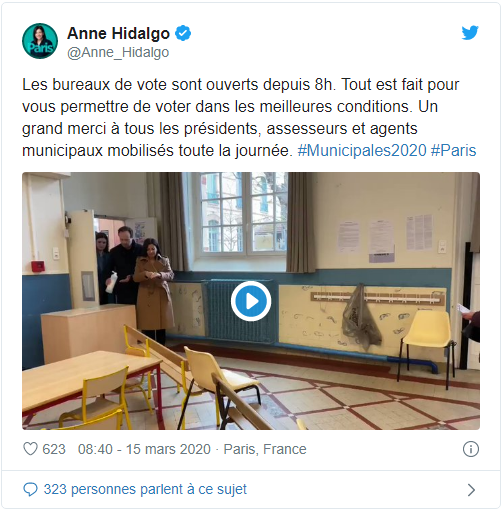This screenshot has height=509, width=504.
Task: Click the text "meilleures conditions"
Action: tap(334, 107)
